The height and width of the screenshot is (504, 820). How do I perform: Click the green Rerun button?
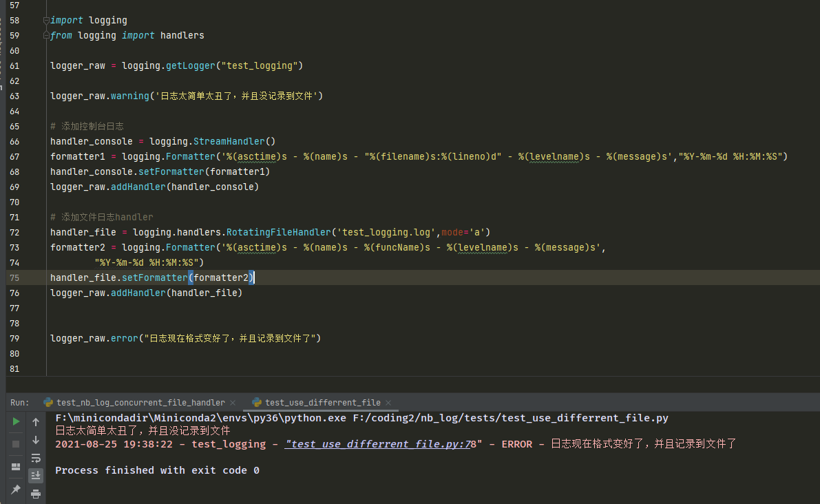(x=16, y=421)
